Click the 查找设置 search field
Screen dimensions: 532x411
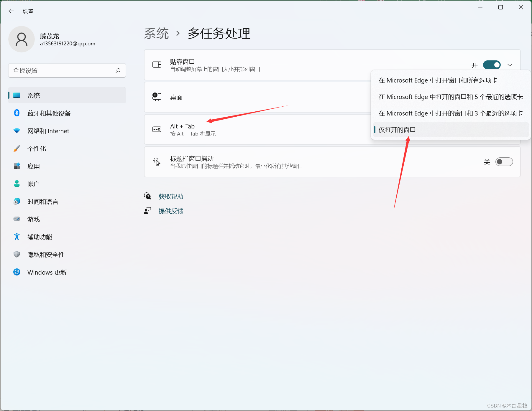67,70
